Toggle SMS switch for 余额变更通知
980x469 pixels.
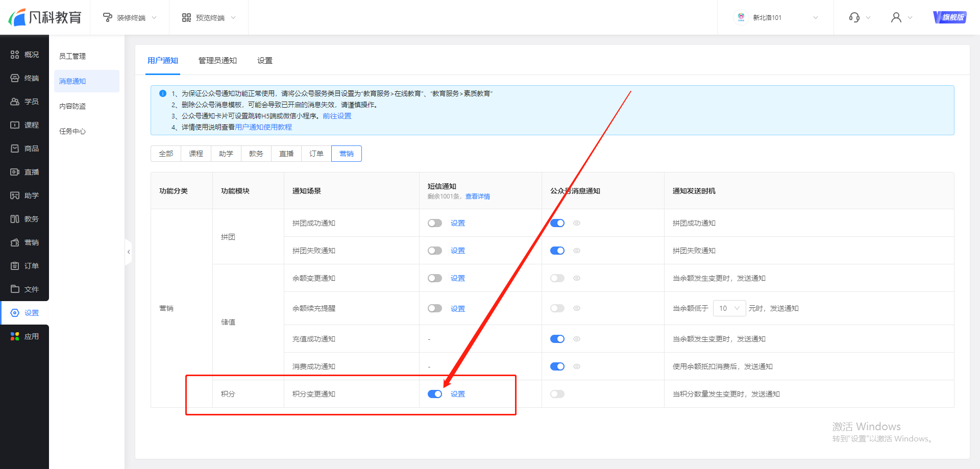[x=435, y=278]
